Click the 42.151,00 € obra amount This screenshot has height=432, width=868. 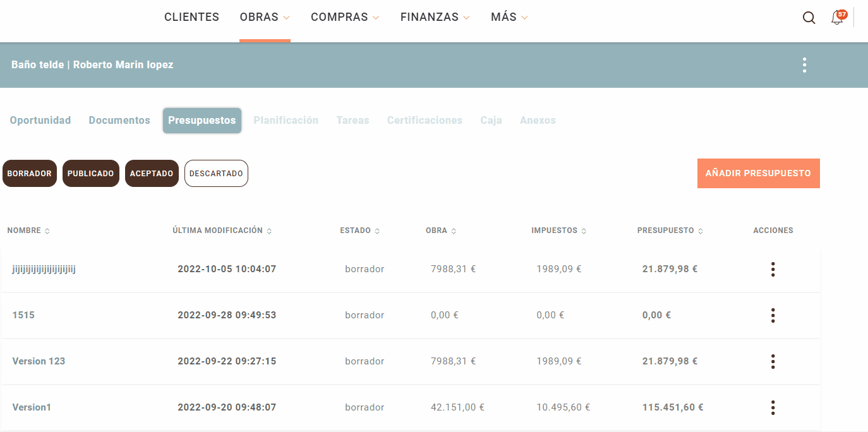457,407
